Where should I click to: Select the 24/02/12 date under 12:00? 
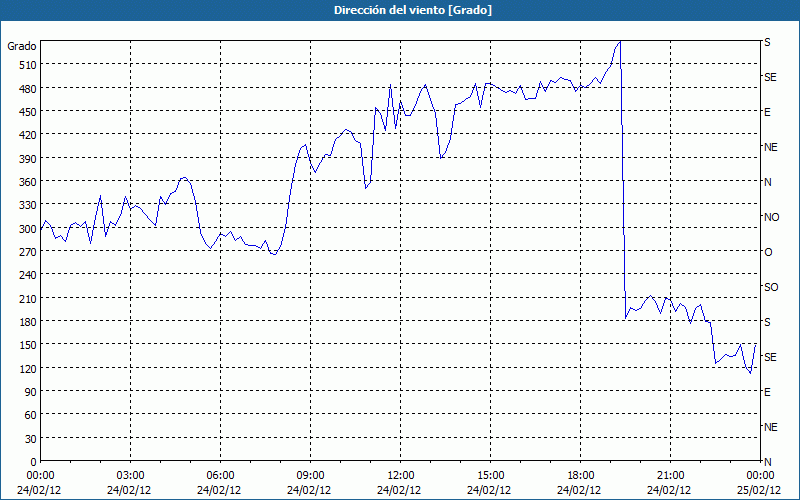pos(399,490)
